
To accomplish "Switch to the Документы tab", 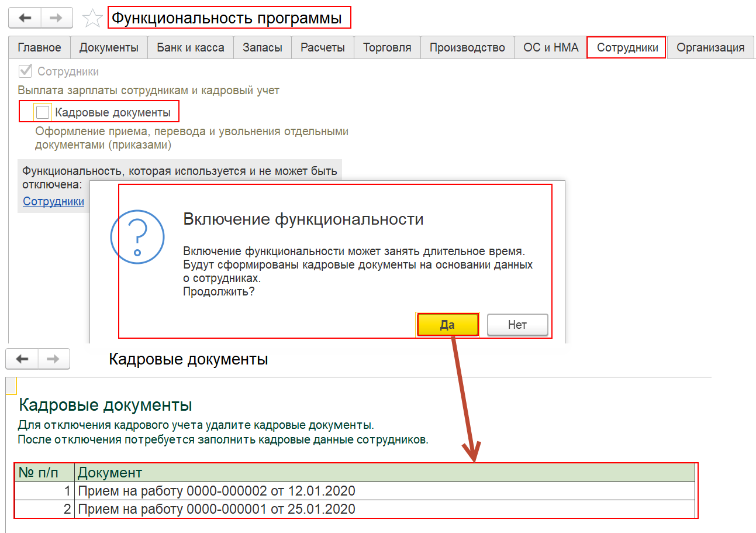I will tap(109, 47).
